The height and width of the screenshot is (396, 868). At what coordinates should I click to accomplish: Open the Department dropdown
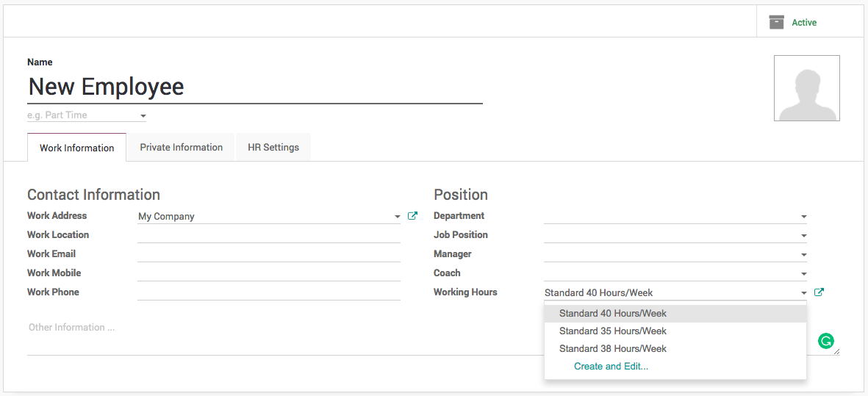click(803, 217)
